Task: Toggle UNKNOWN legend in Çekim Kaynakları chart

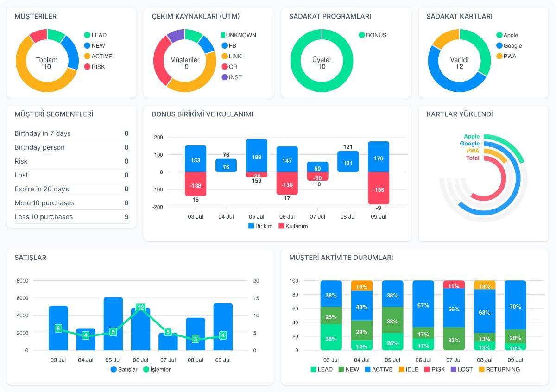Action: tap(239, 35)
